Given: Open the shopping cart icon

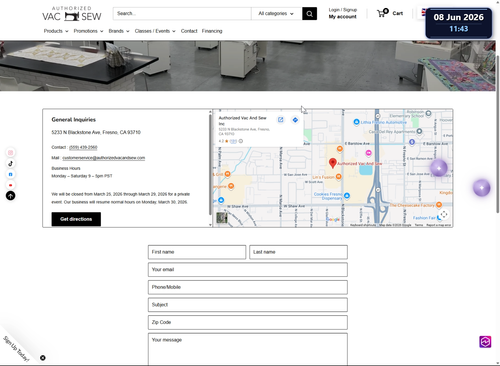Looking at the screenshot, I should pos(382,13).
